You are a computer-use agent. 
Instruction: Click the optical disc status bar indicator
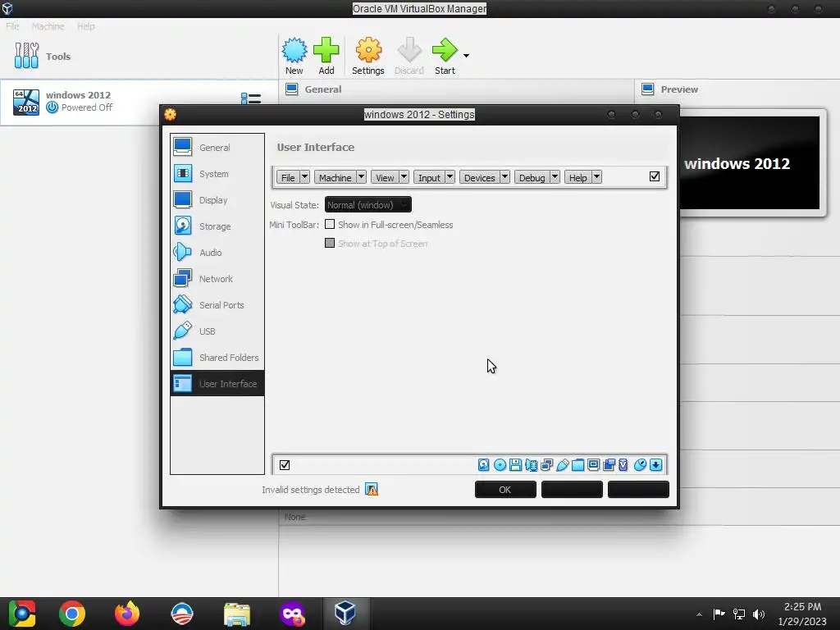500,465
